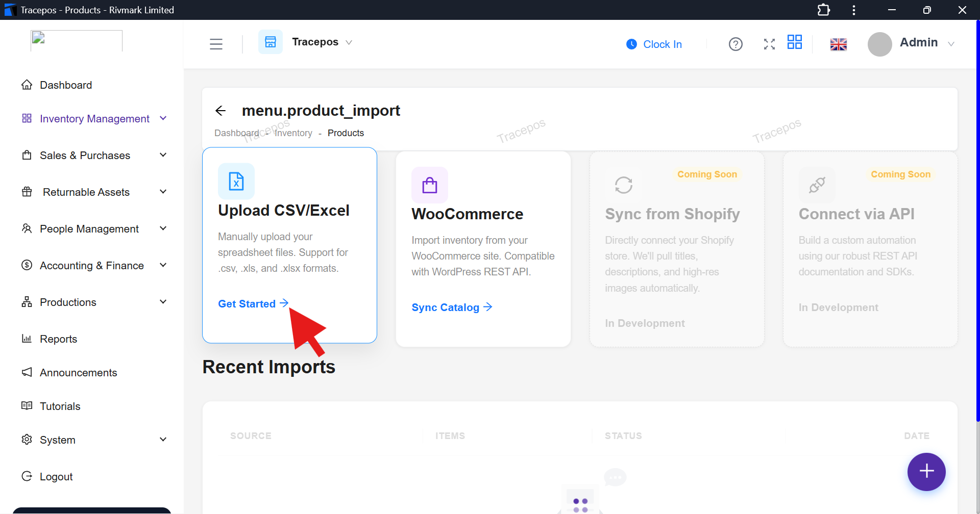Click the WooCommerce shopping bag icon
Image resolution: width=980 pixels, height=514 pixels.
tap(430, 185)
